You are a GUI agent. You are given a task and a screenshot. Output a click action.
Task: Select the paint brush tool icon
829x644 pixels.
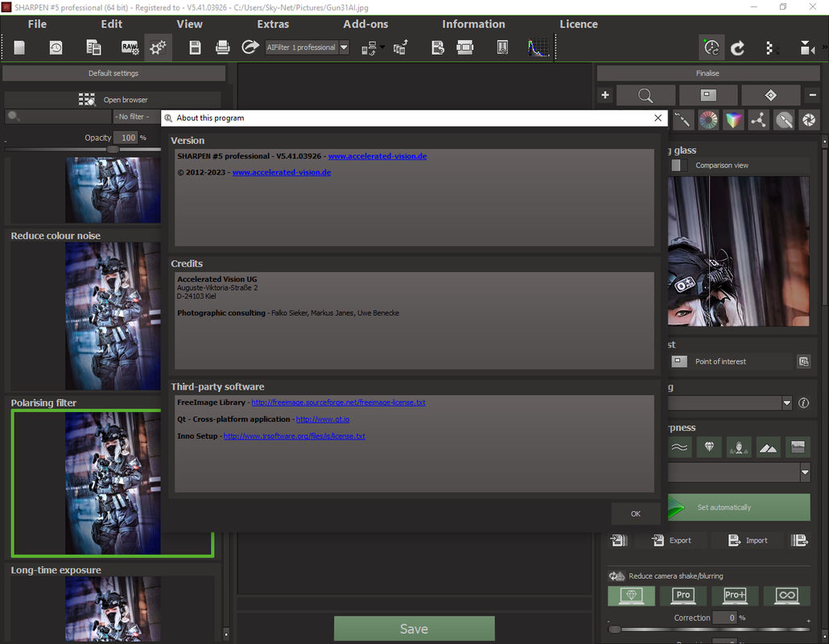(x=682, y=120)
